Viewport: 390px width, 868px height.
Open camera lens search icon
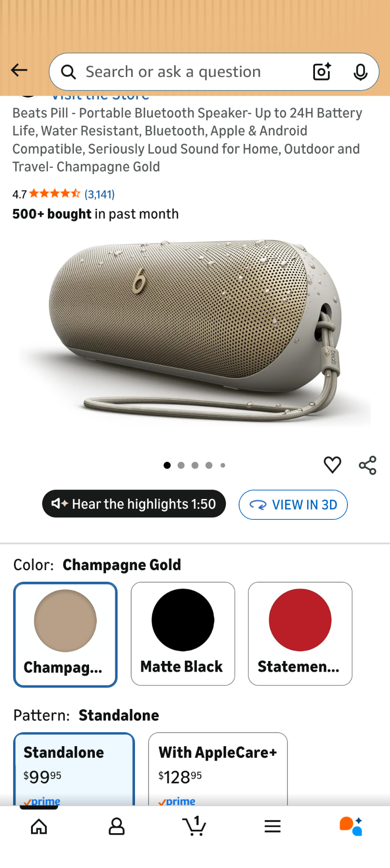point(322,72)
